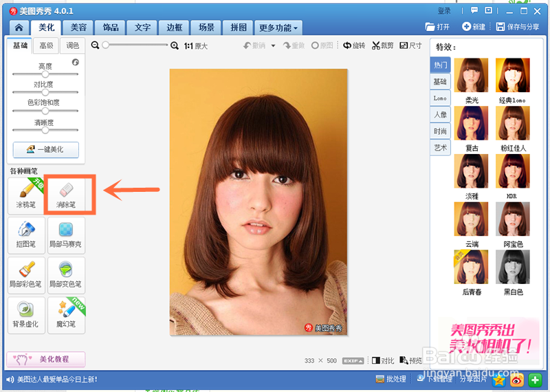Show 时尚 effects category
This screenshot has height=392, width=550.
[440, 131]
